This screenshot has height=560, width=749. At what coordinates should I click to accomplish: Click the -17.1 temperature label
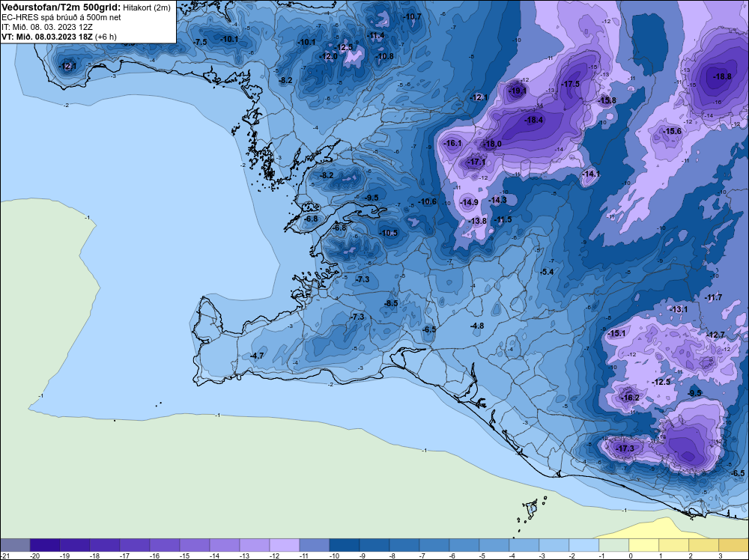[476, 162]
